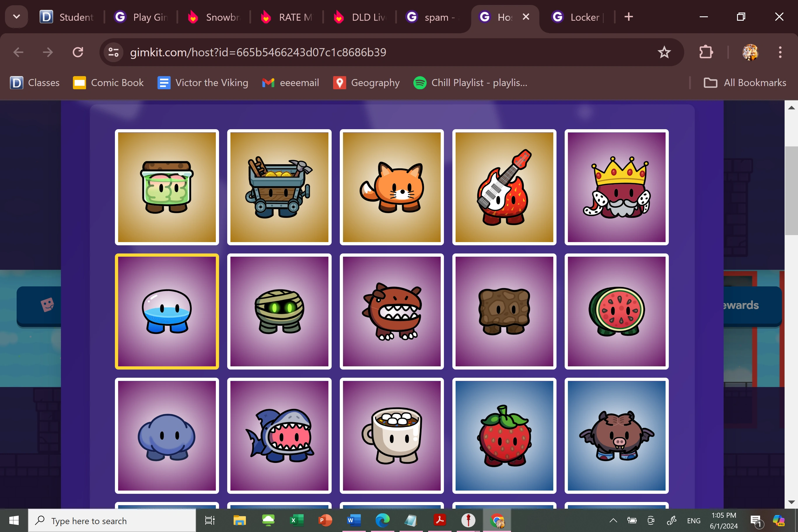The image size is (798, 532).
Task: Select the fox avatar skin
Action: tap(391, 187)
